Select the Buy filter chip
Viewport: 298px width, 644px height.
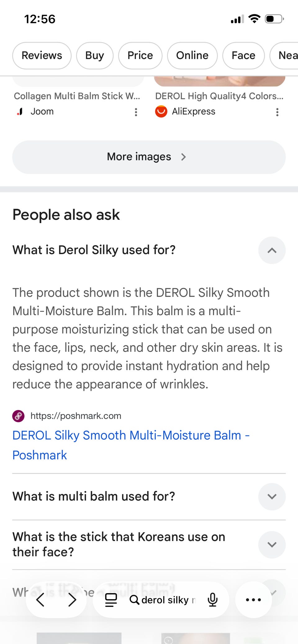click(95, 55)
